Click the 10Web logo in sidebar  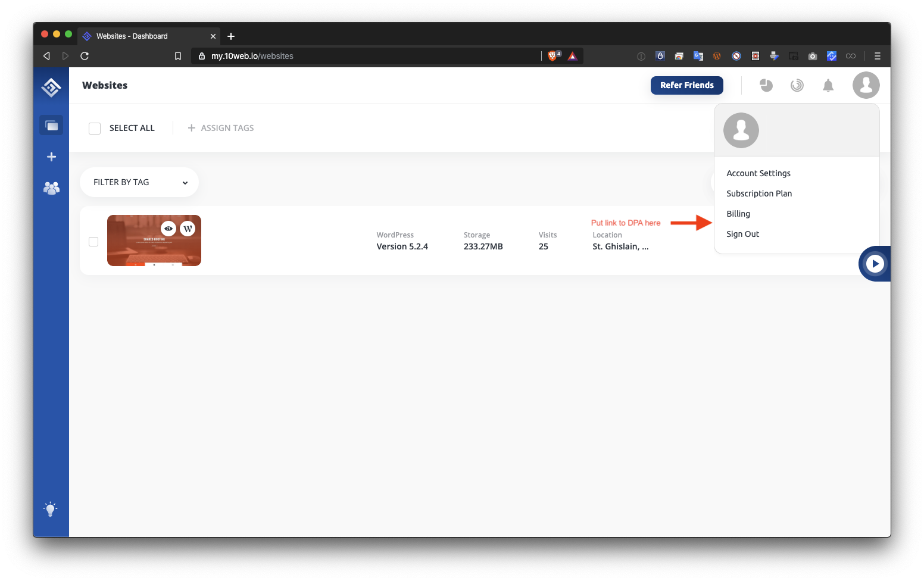click(51, 88)
